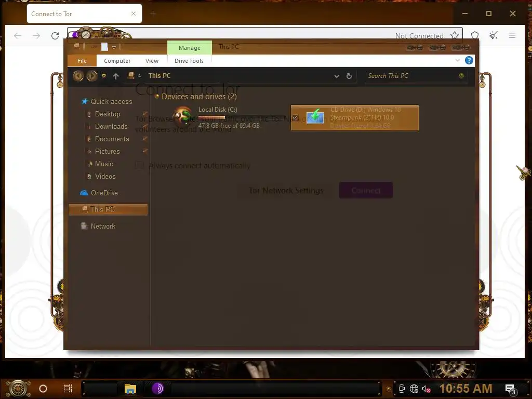Click the Search This PC magnifier icon
The image size is (532, 399).
pyautogui.click(x=461, y=76)
